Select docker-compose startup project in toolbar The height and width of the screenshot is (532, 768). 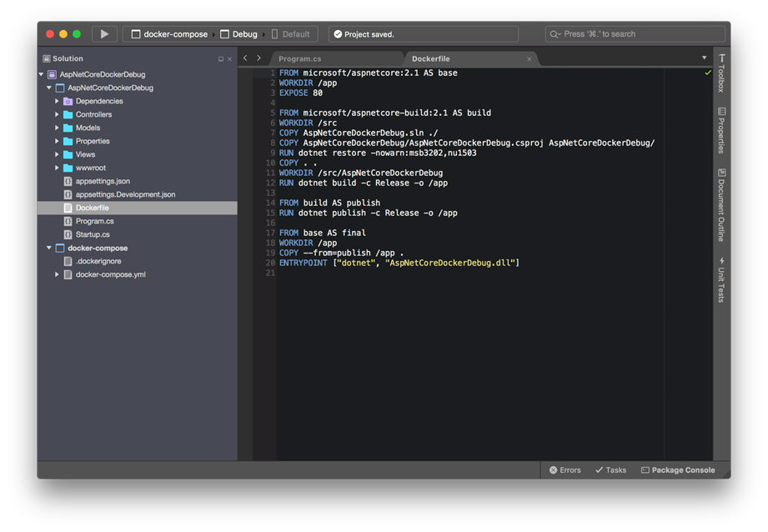pyautogui.click(x=169, y=34)
